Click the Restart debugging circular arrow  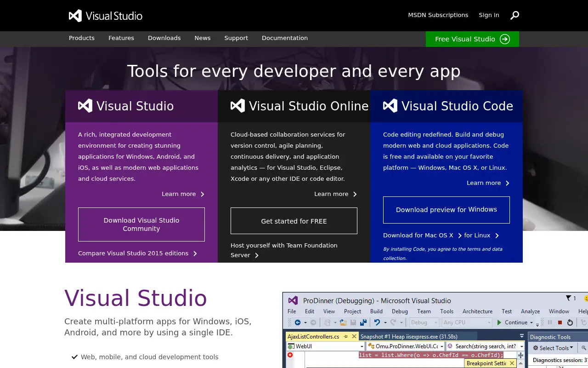570,322
